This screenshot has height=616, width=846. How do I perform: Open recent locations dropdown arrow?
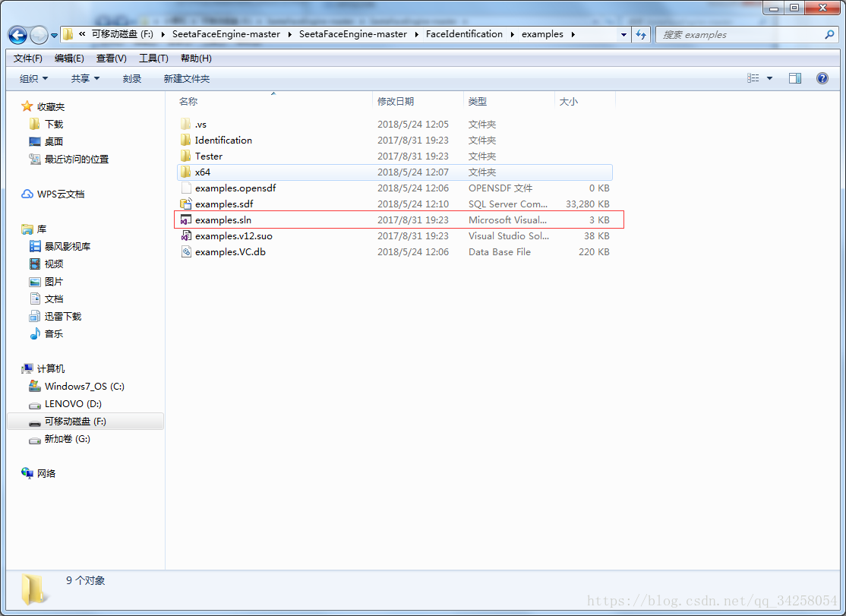(x=54, y=36)
